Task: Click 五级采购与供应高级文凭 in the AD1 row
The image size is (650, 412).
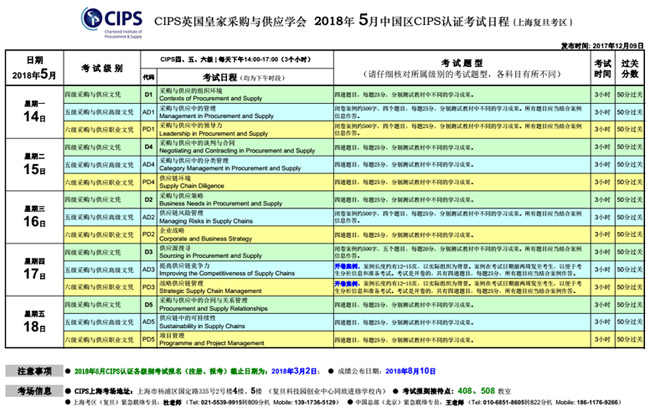Action: point(99,112)
